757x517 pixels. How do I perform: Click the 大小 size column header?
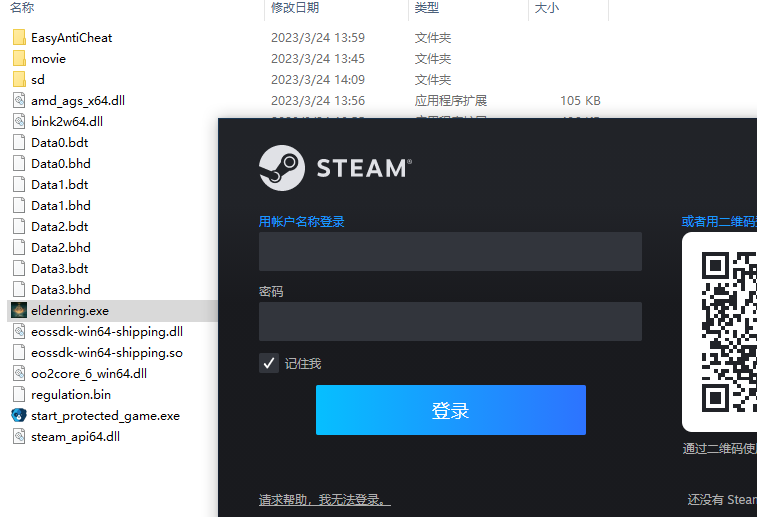[x=547, y=8]
